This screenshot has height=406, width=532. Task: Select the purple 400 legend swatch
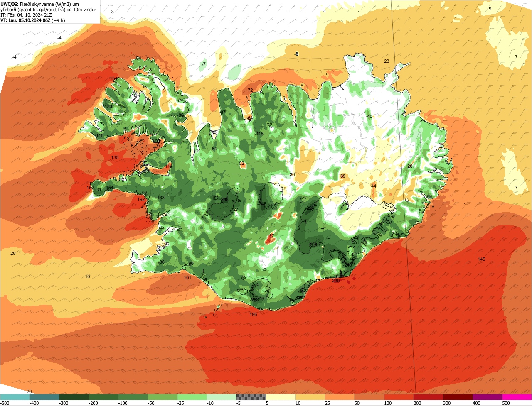487,397
